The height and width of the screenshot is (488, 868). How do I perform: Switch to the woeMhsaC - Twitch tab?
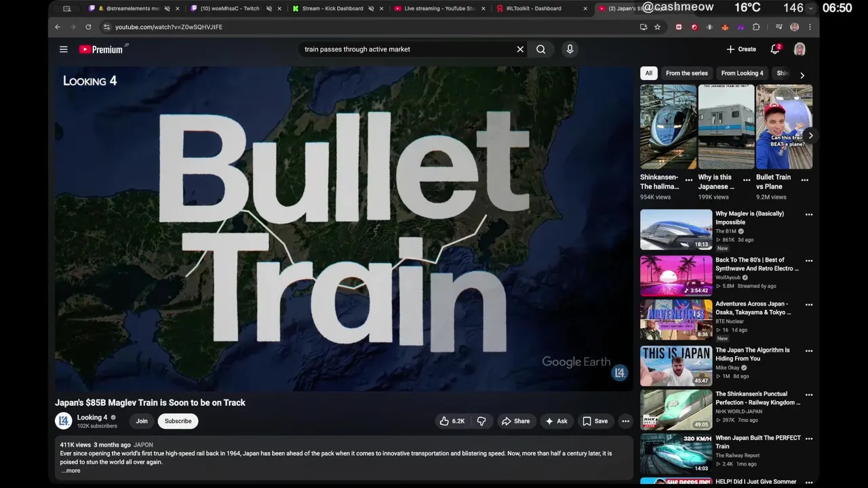pos(235,9)
